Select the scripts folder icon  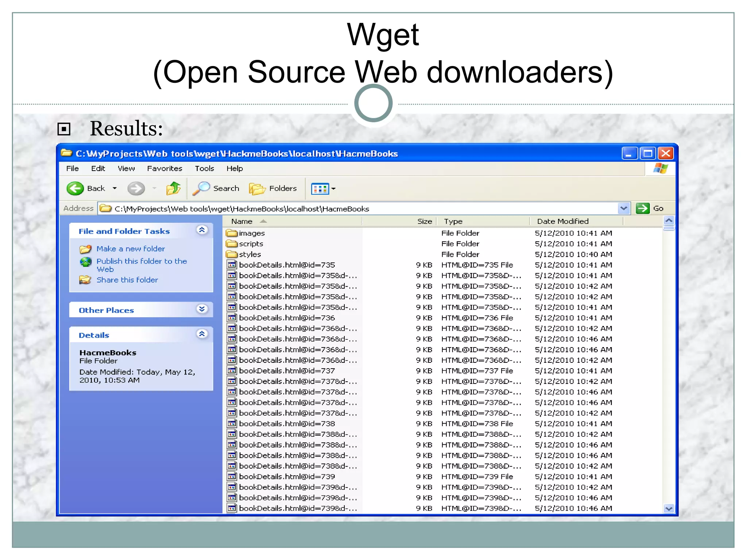(x=232, y=244)
